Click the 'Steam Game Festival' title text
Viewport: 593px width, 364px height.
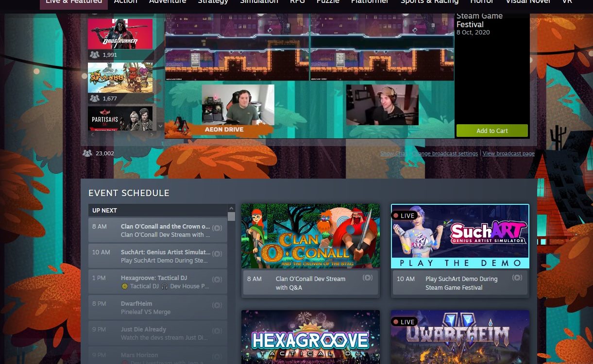coord(479,20)
